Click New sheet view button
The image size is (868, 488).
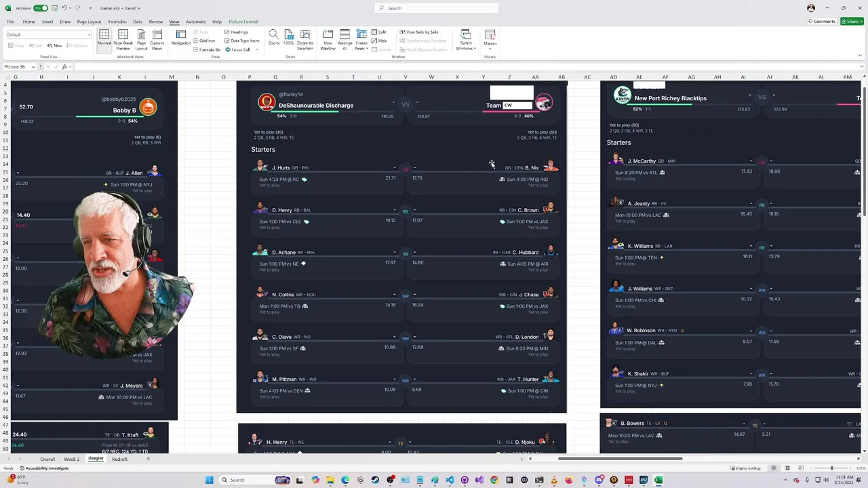tap(55, 45)
